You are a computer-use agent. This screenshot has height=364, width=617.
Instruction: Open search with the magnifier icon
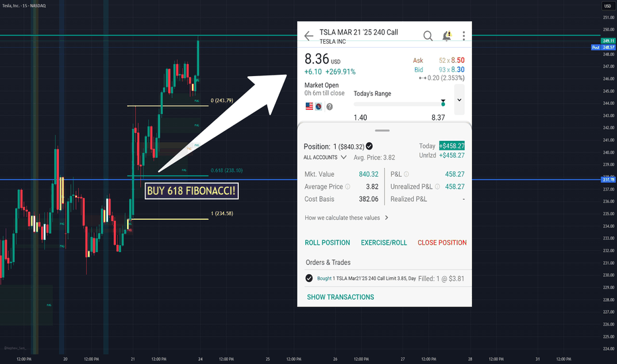point(428,36)
